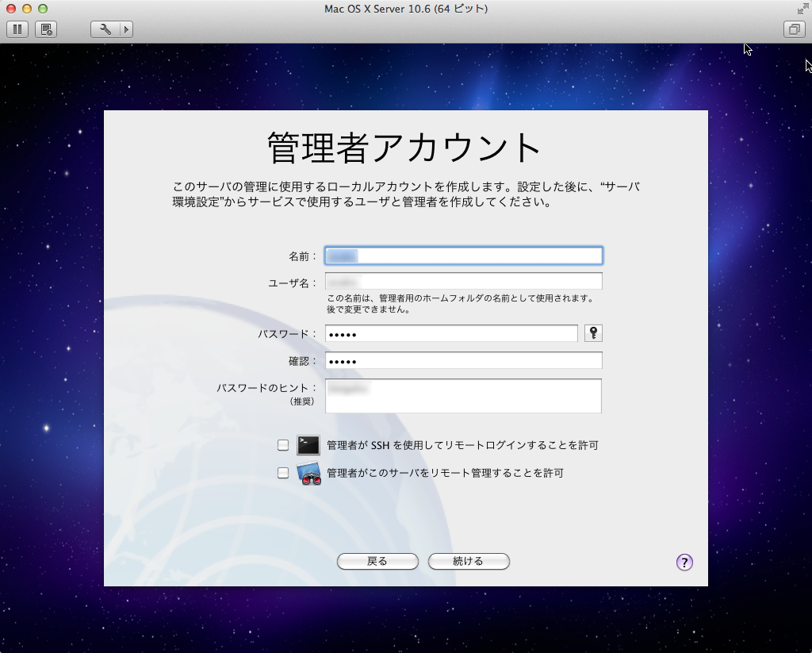Screen dimensions: 812x653
Task: Take a VM snapshot
Action: pyautogui.click(x=46, y=29)
